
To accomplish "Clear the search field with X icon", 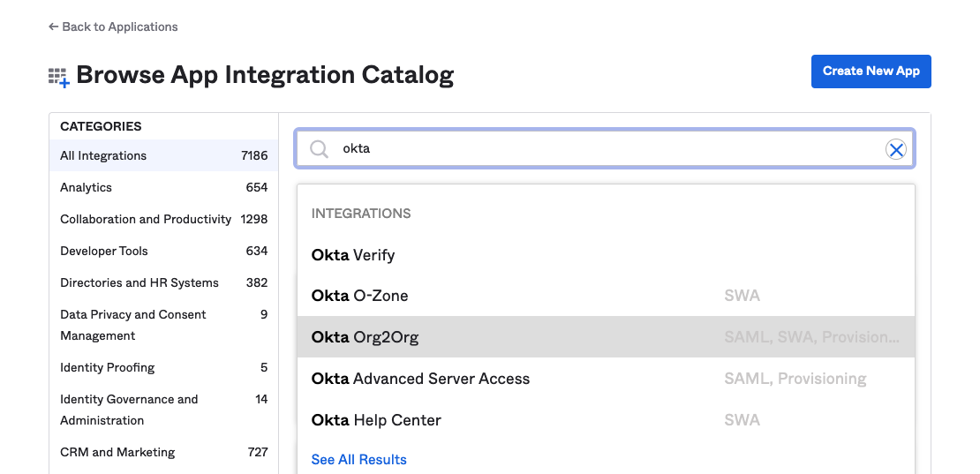I will coord(896,149).
